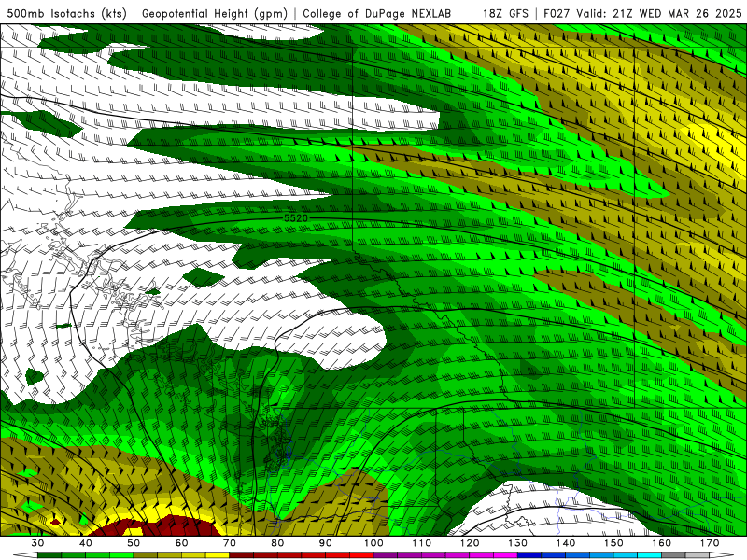
Task: Click the 110 value on the color scale
Action: click(x=422, y=543)
